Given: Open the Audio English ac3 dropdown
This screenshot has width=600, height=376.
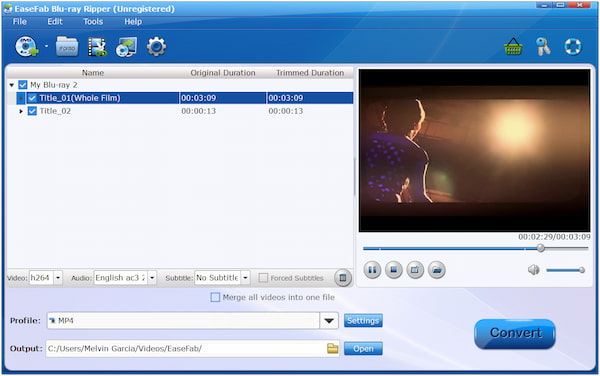Looking at the screenshot, I should pyautogui.click(x=152, y=278).
